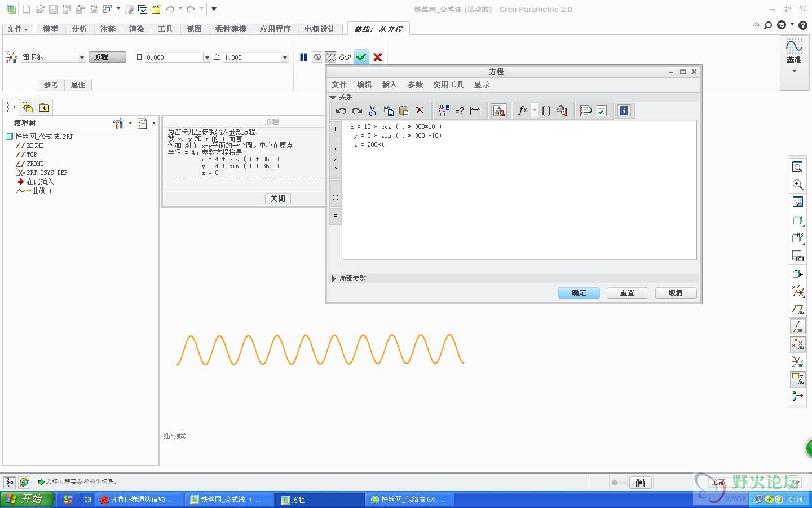Click the 方程... button
The height and width of the screenshot is (508, 812).
[107, 57]
